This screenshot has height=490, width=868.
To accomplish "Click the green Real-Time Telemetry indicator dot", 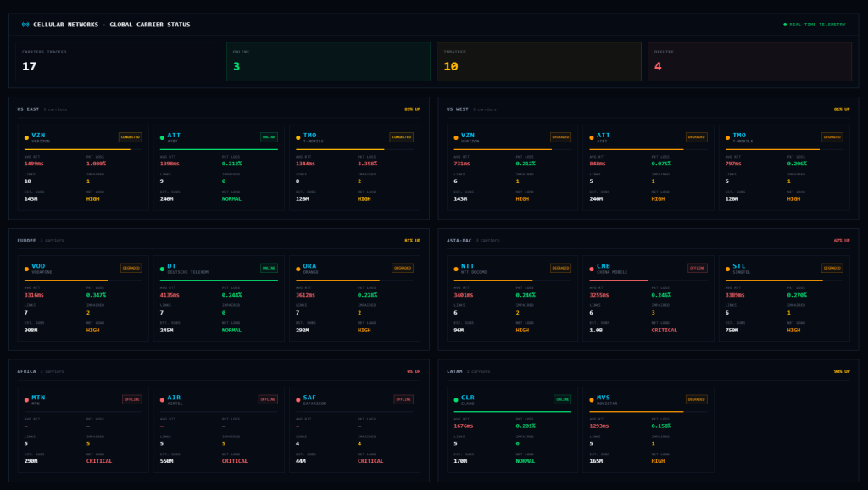I will [x=785, y=25].
